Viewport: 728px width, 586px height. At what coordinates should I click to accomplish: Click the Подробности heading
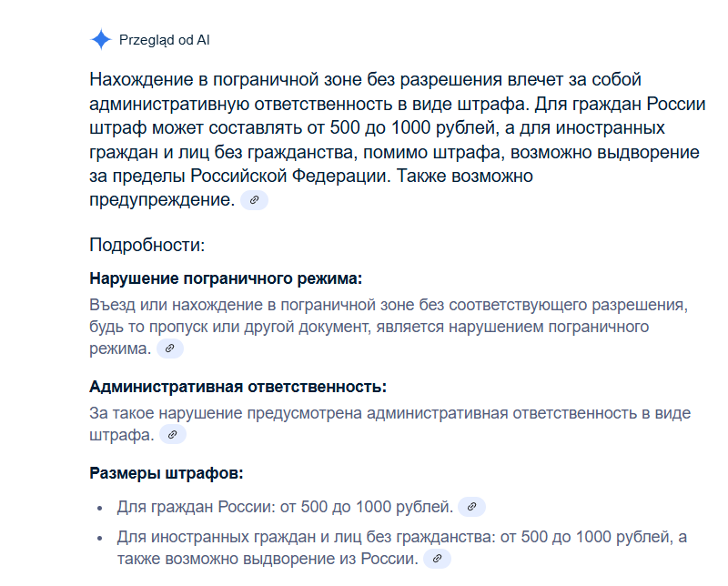[x=147, y=245]
